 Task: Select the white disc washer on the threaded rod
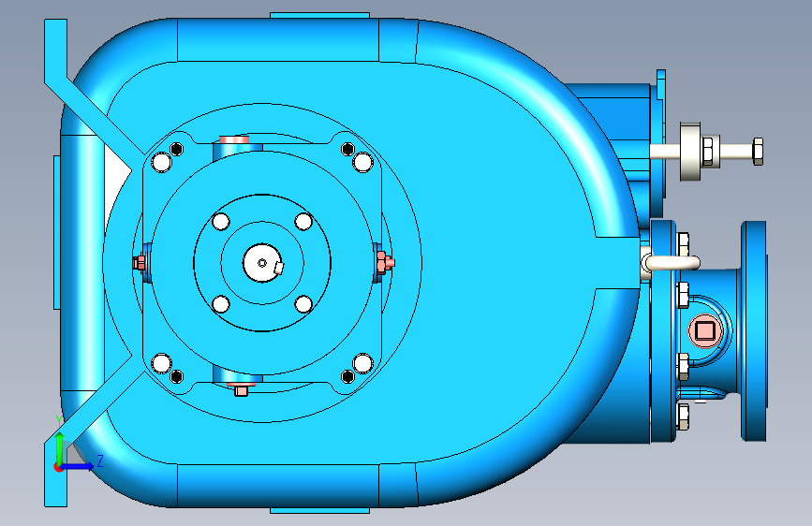click(690, 152)
